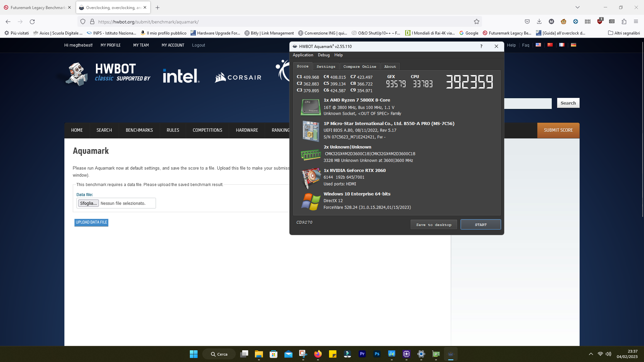Open the Debug menu in Aquamark
644x362 pixels.
click(324, 55)
